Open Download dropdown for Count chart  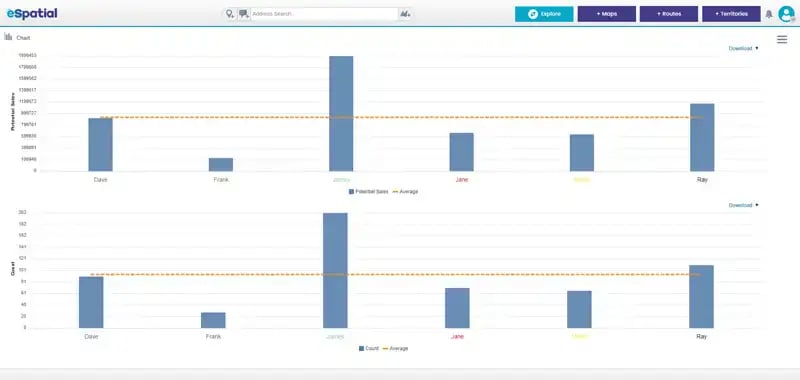743,205
